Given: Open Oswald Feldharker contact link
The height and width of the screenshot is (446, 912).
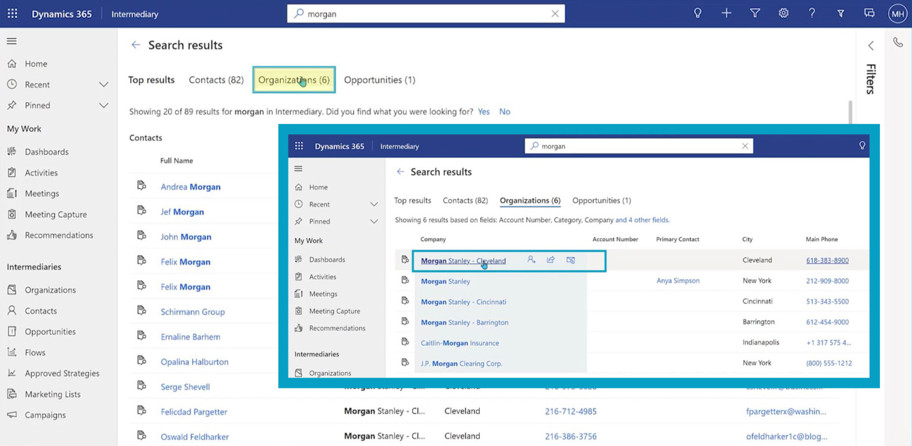Looking at the screenshot, I should 195,437.
